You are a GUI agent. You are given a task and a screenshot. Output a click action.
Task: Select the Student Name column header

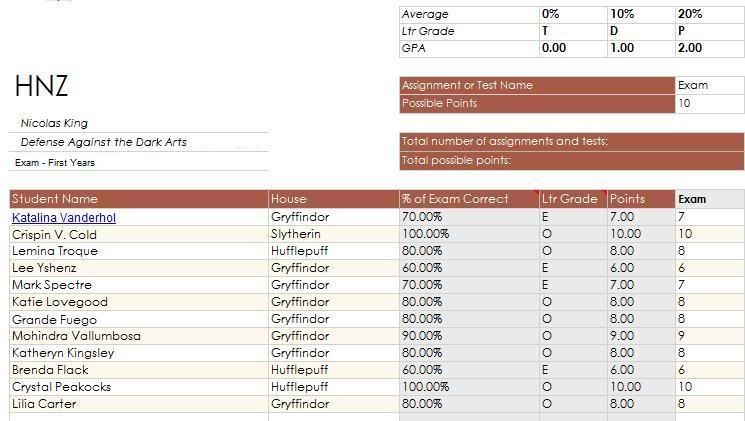pyautogui.click(x=139, y=199)
